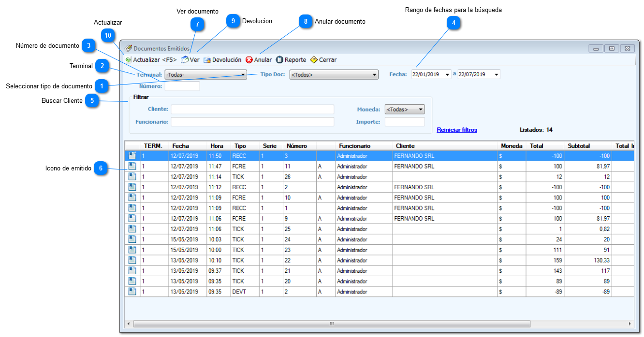Sort by the Tipo column header
Screen dimensions: 644x337
pos(245,146)
